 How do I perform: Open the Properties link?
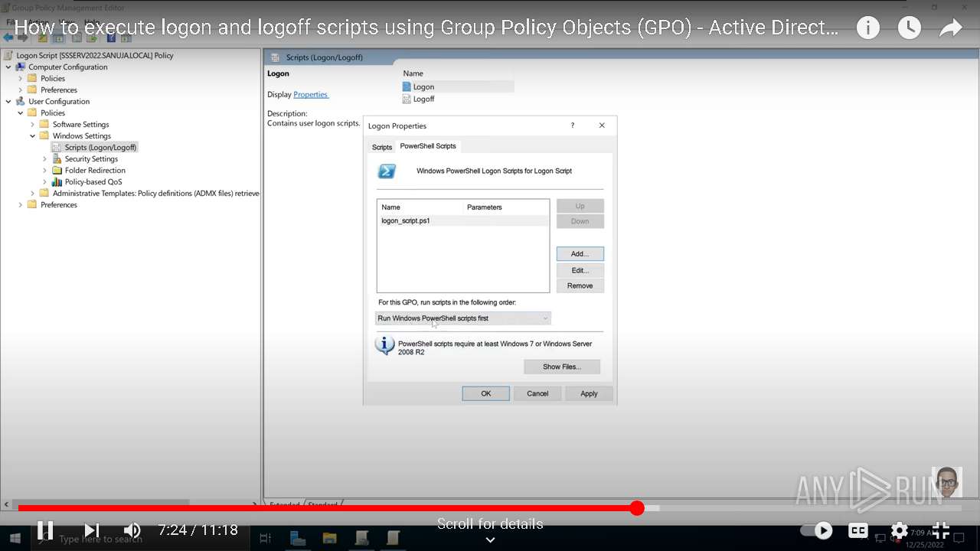[311, 94]
